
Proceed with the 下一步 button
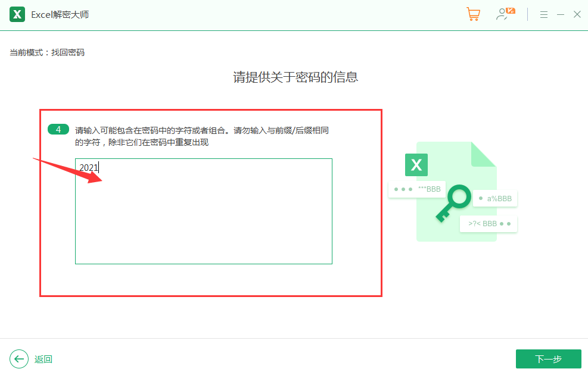[548, 359]
